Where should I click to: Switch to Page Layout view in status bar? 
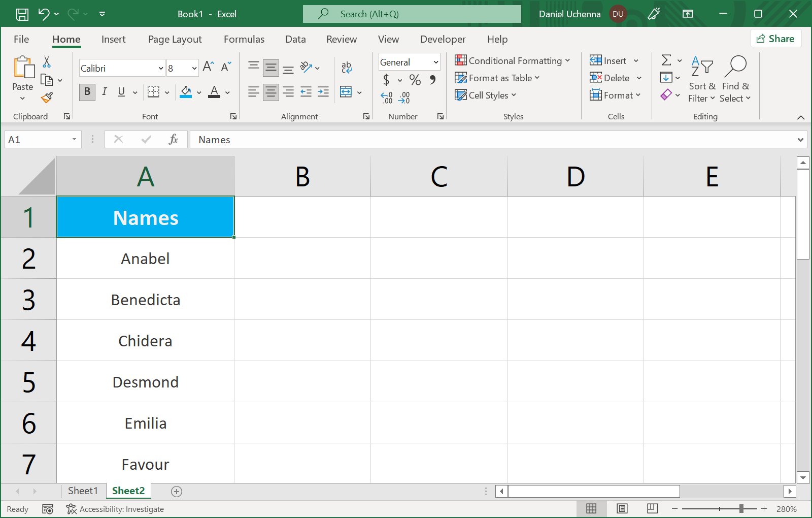pos(622,509)
